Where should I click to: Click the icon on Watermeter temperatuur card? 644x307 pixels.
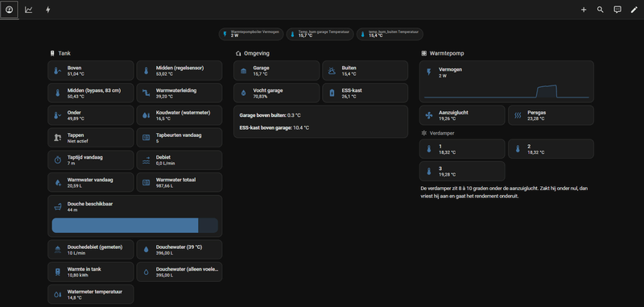57,294
